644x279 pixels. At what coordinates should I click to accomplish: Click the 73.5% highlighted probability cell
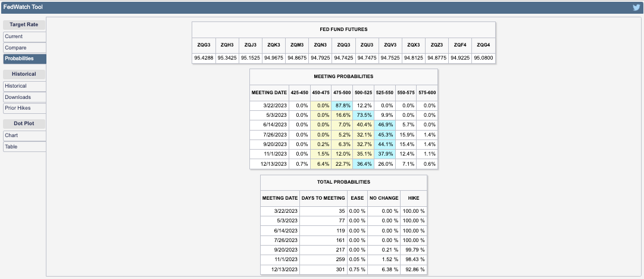coord(362,114)
